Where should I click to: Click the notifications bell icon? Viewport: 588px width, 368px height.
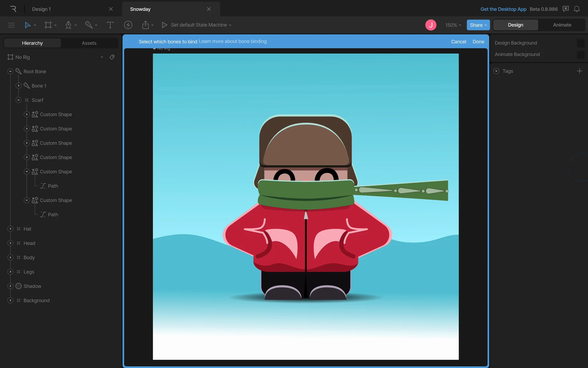pyautogui.click(x=577, y=9)
